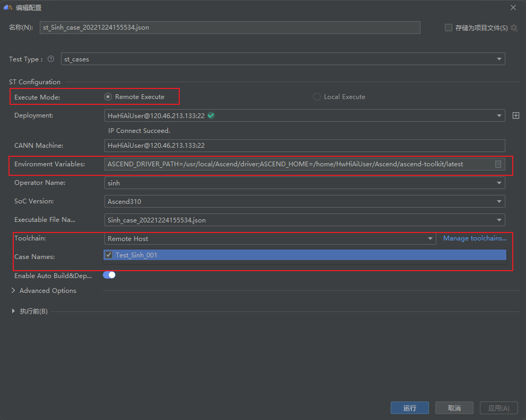
Task: Open the Test Type dropdown
Action: [x=499, y=59]
